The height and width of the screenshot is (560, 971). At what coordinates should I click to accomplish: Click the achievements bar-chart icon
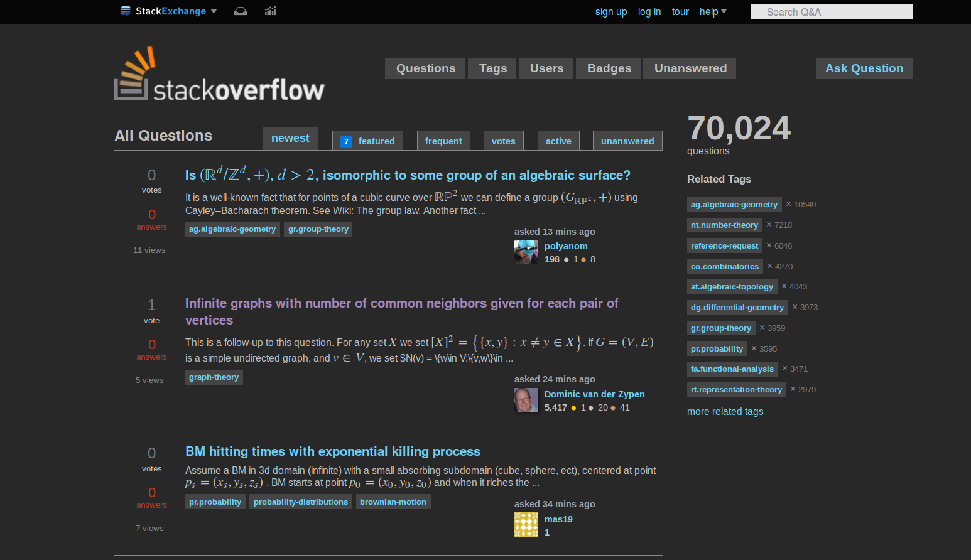click(x=270, y=11)
